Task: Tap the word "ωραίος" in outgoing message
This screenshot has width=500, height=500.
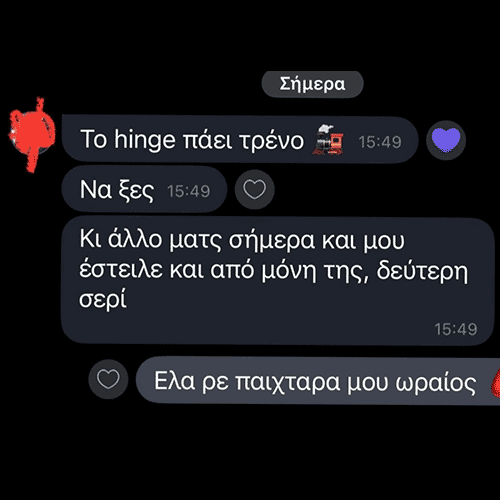Action: 436,383
